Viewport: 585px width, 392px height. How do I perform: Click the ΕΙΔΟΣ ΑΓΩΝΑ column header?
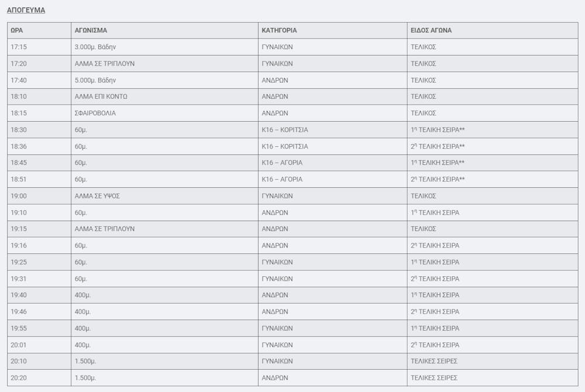pyautogui.click(x=431, y=30)
